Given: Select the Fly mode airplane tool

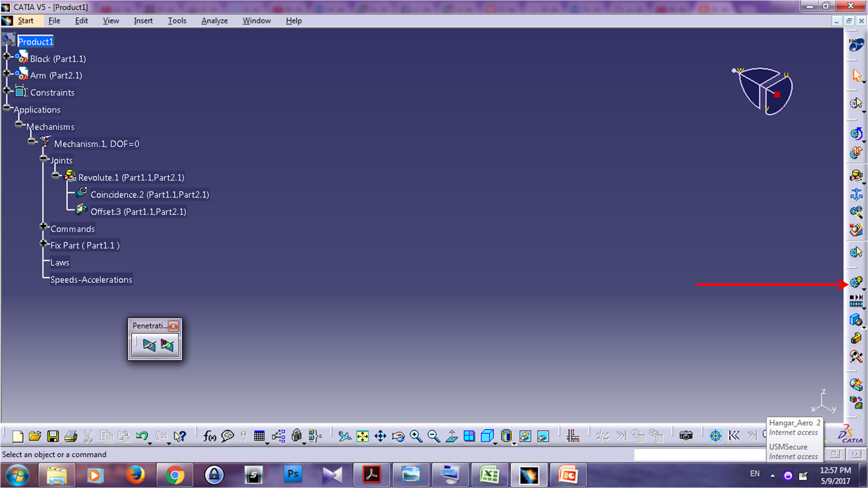Looking at the screenshot, I should [x=344, y=435].
